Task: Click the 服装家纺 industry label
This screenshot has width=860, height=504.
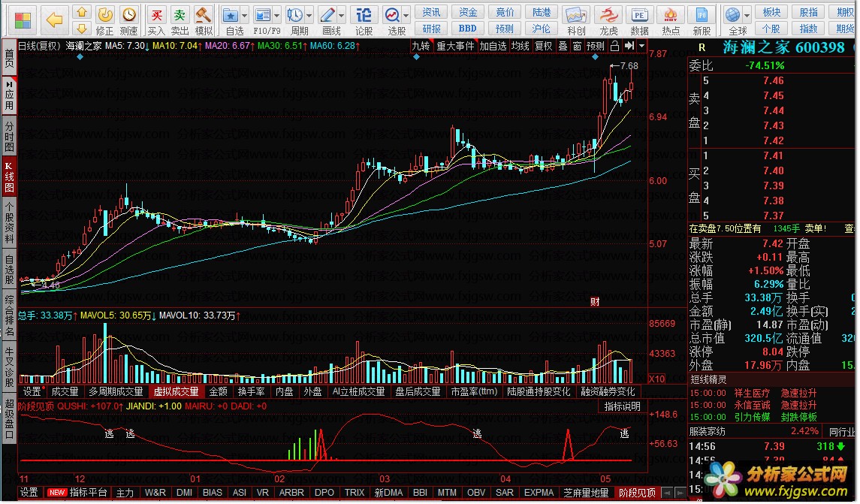Action: point(708,432)
